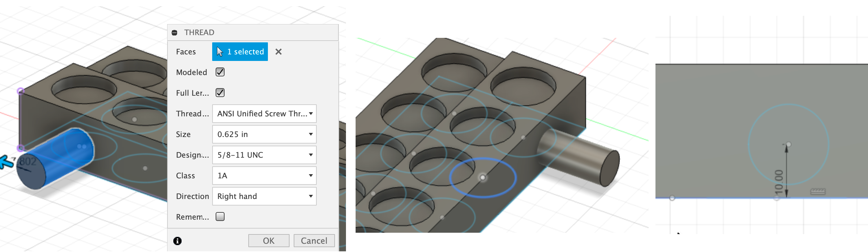Enable the Remember Size checkbox
The width and height of the screenshot is (868, 252).
click(220, 217)
